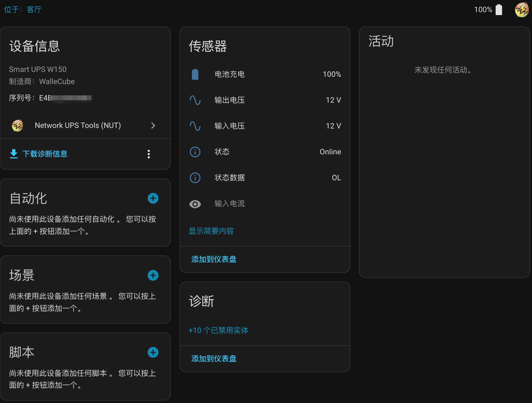532x403 pixels.
Task: Open the 客厅 area link at top left
Action: coord(34,9)
